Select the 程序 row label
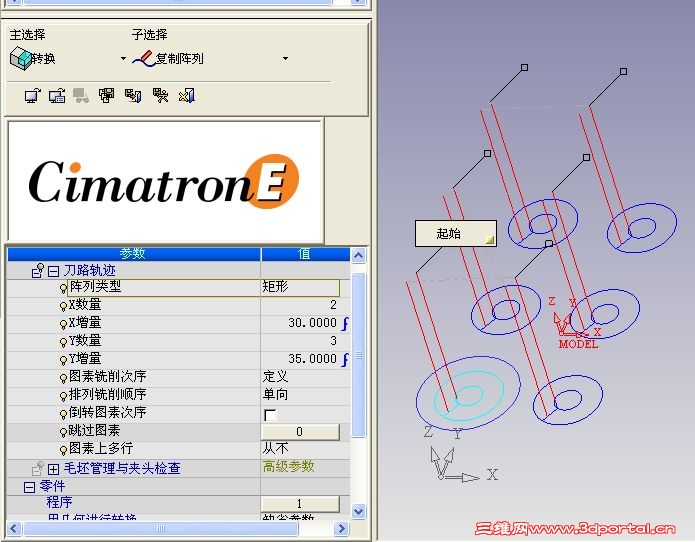Viewport: 695px width, 542px height. pyautogui.click(x=59, y=503)
